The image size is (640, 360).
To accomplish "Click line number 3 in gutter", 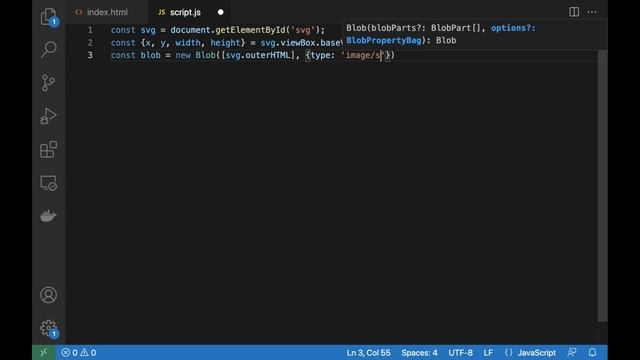I will tap(90, 55).
